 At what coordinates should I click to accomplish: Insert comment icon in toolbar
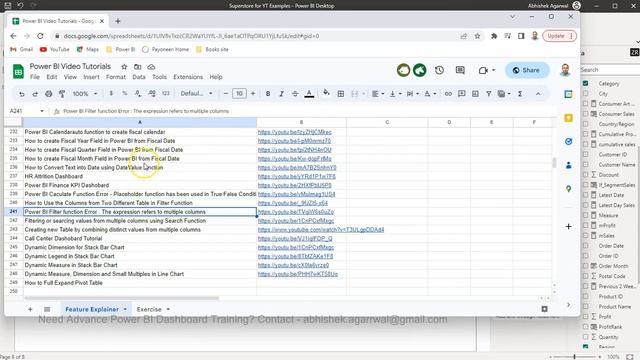tap(462, 94)
